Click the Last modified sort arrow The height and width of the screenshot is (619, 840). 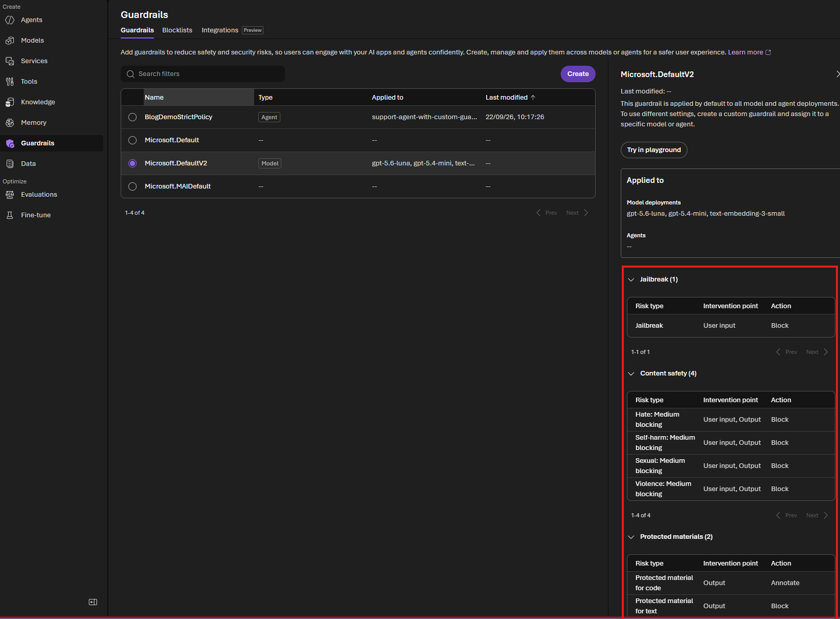coord(533,98)
